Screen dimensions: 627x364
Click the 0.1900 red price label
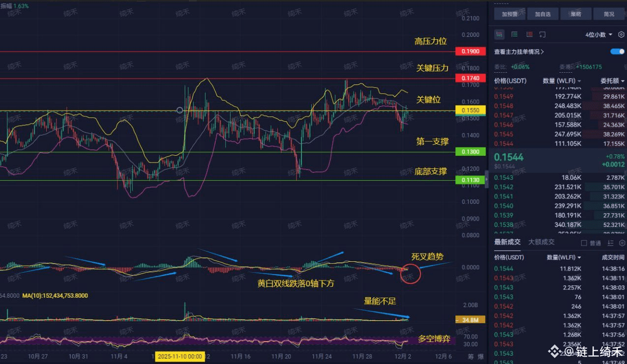coord(471,52)
